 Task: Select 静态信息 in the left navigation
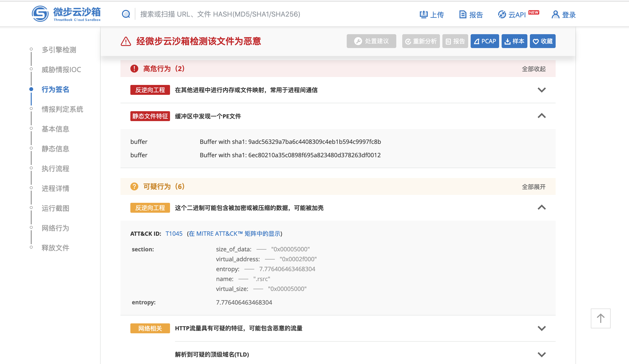(55, 149)
